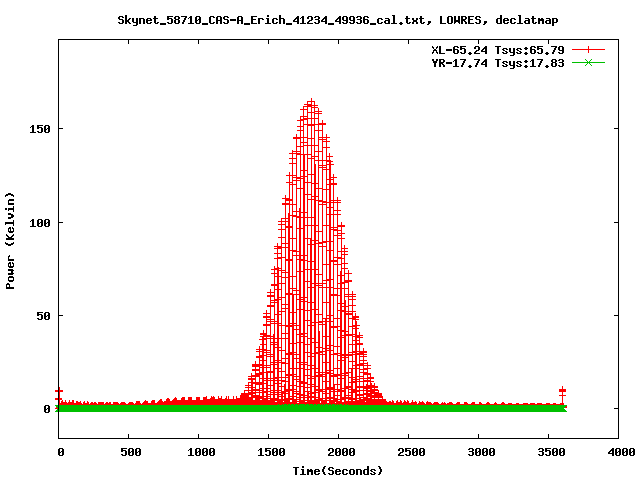Click the 1500 x-axis tick label

271,452
